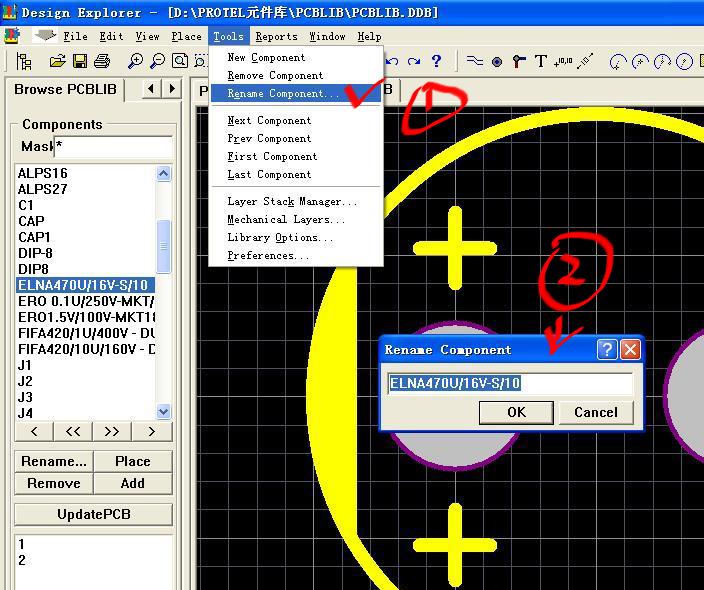Open the Place menu
This screenshot has height=590, width=704.
[x=186, y=36]
